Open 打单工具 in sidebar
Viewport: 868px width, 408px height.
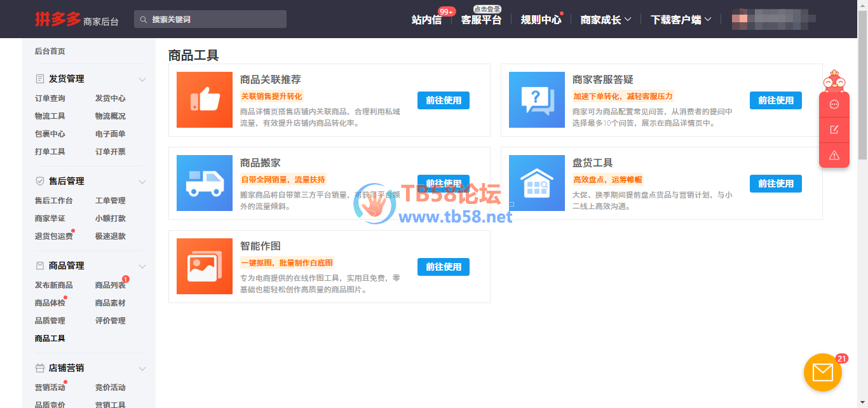pos(50,152)
